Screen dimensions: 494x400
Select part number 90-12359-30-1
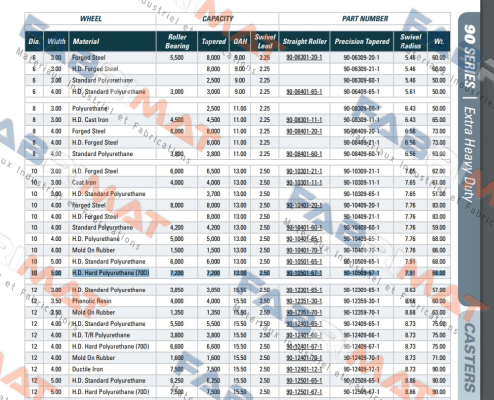point(362,301)
